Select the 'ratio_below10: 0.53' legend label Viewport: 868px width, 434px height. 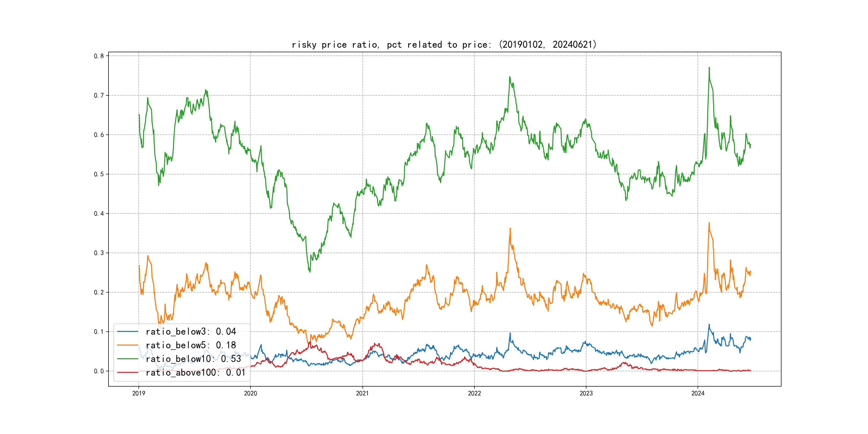tap(193, 359)
